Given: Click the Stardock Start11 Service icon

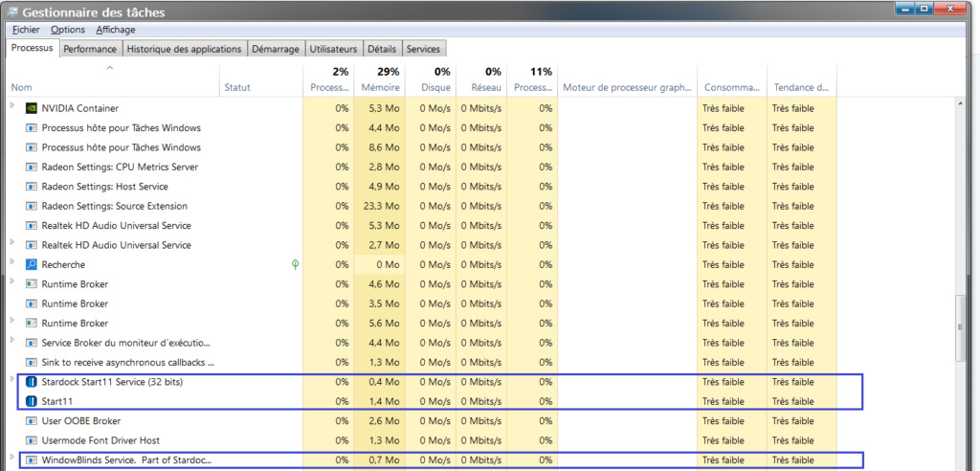Looking at the screenshot, I should (x=31, y=382).
